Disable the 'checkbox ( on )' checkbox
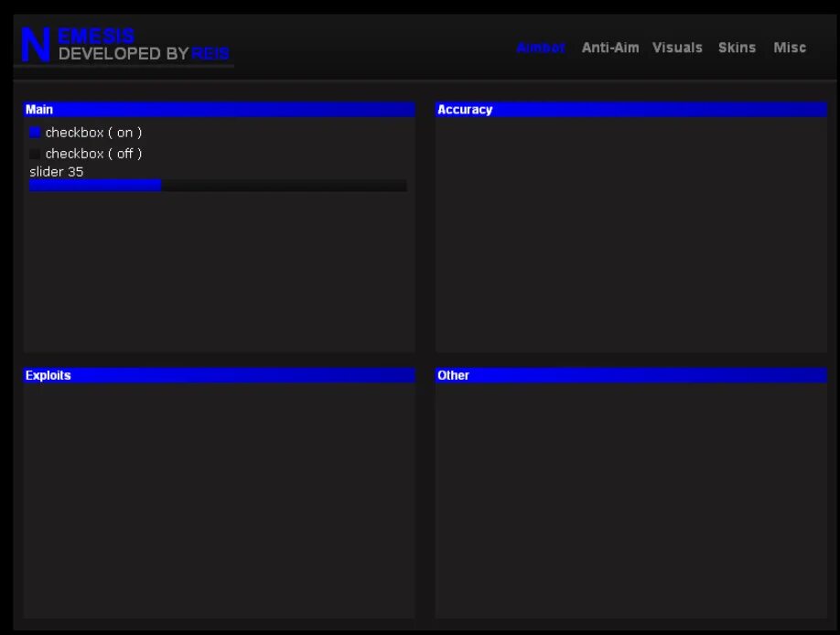The height and width of the screenshot is (635, 840). [35, 133]
